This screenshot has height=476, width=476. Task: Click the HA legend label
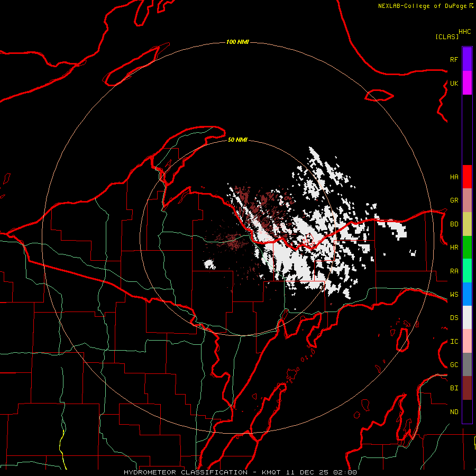(x=454, y=177)
